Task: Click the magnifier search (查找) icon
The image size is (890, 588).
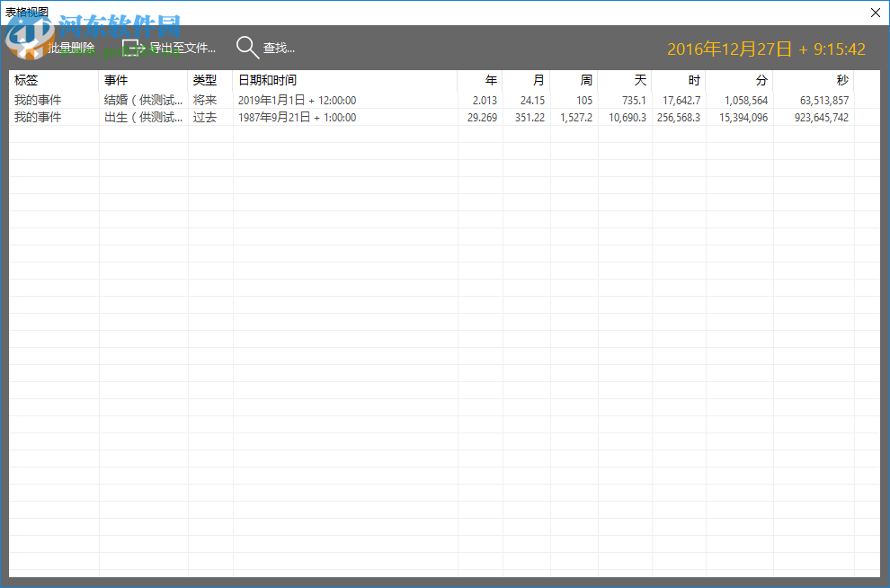Action: click(x=247, y=46)
